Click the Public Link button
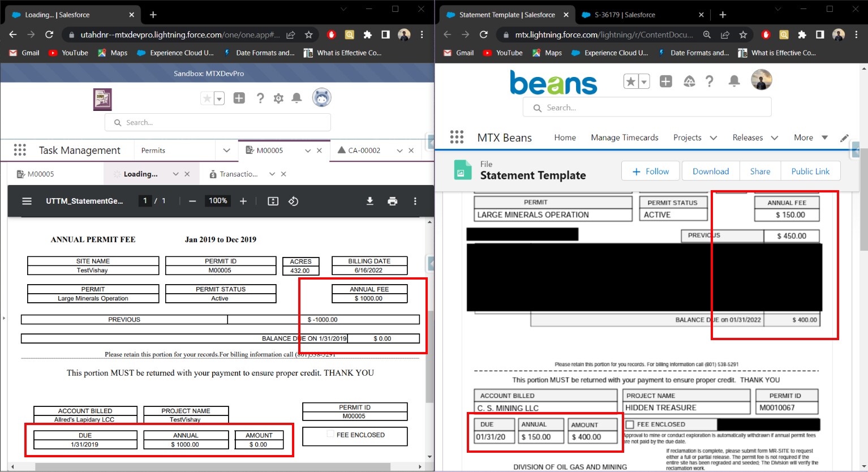 (810, 171)
